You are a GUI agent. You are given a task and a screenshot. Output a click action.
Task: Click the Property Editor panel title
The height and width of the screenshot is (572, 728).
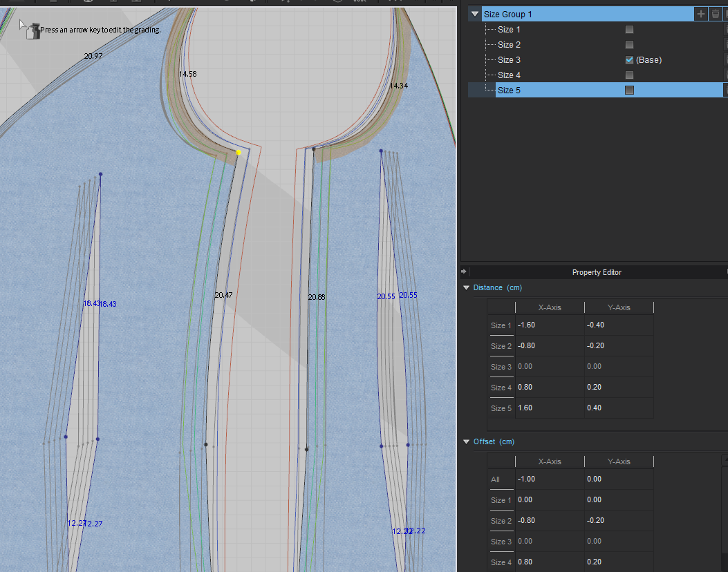(x=596, y=272)
